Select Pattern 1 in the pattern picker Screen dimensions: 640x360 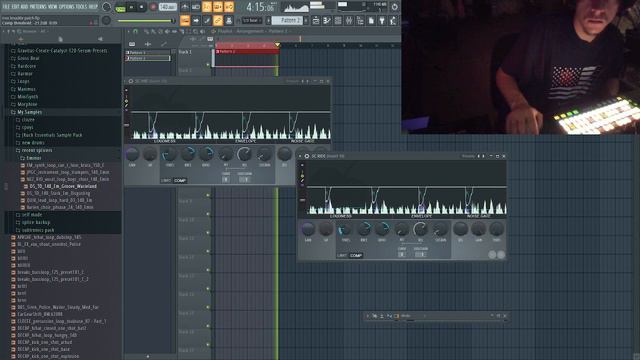(147, 52)
